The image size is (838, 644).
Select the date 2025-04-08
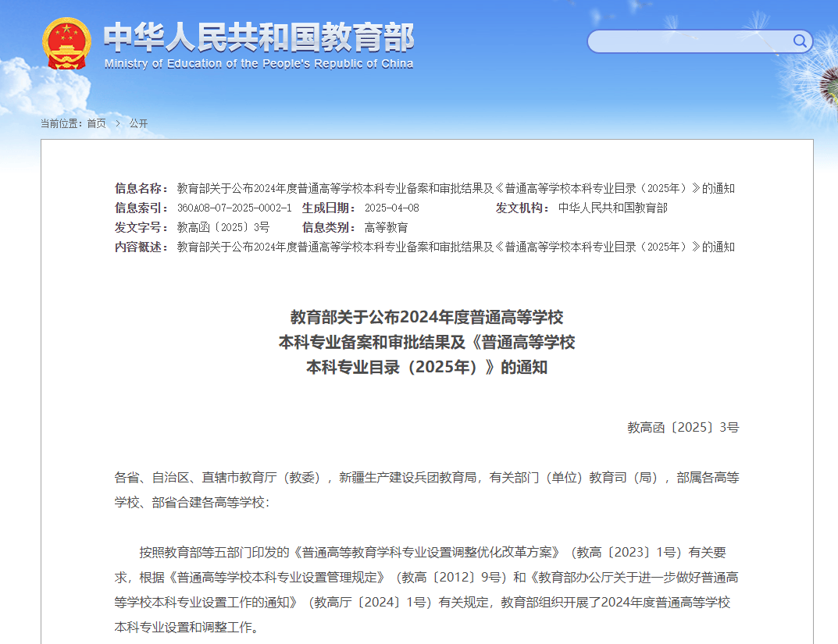392,208
